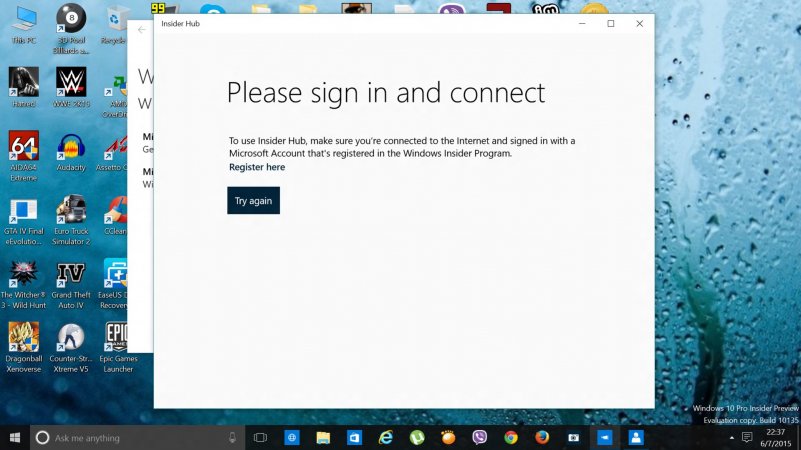Screen dimensions: 801x450
Task: Select The Witcher 3 Wild Hunt shortcut
Action: (x=23, y=284)
